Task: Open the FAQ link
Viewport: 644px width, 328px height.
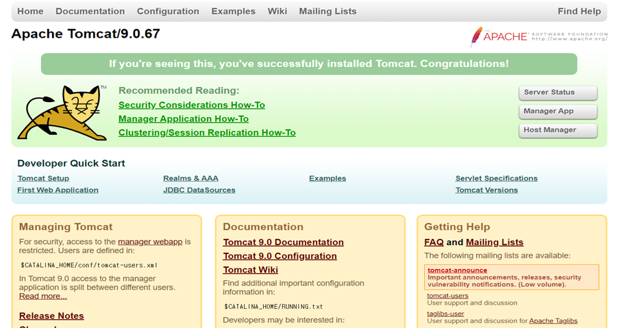Action: pos(434,242)
